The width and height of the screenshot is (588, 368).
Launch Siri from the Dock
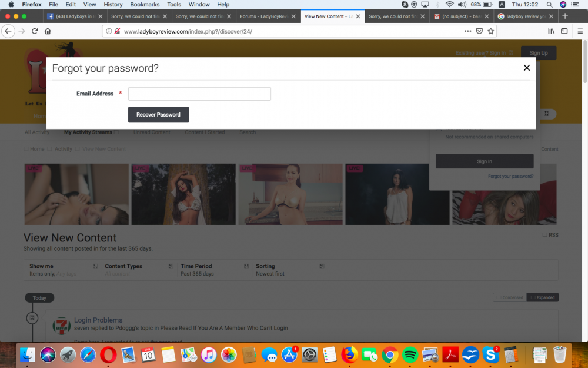pos(48,354)
